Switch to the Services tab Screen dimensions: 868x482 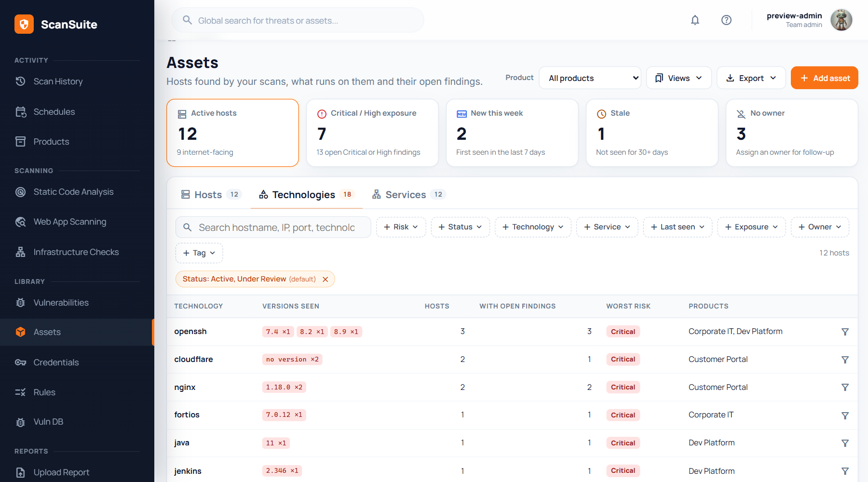[x=408, y=195]
